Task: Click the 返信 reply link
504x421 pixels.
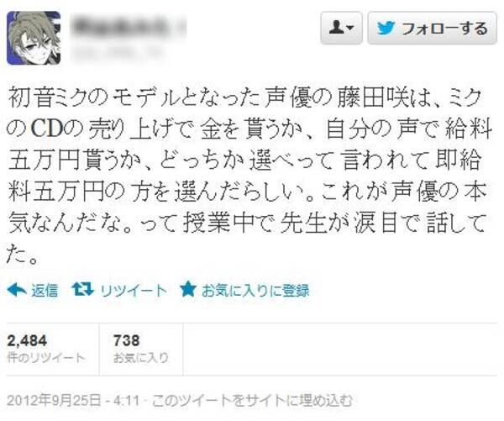Action: point(45,291)
